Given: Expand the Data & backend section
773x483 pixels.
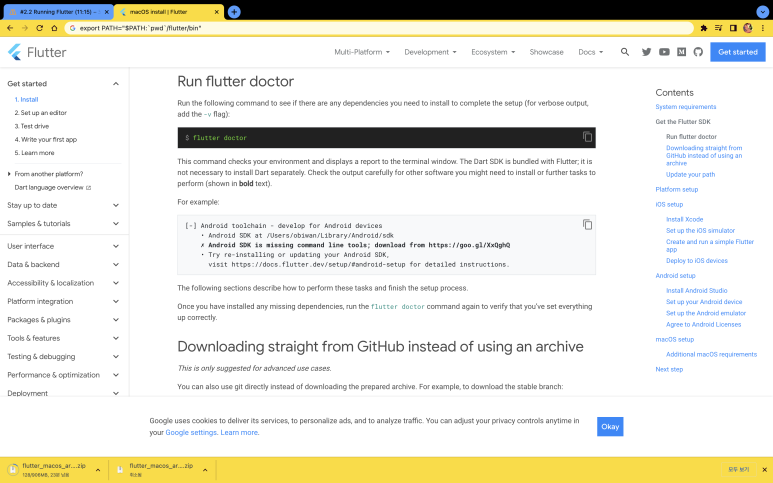Looking at the screenshot, I should tap(64, 264).
